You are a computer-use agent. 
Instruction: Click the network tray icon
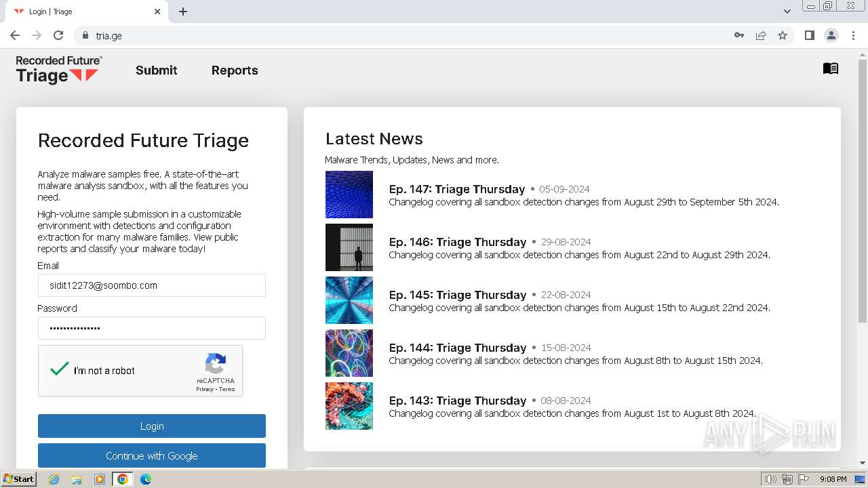[787, 479]
